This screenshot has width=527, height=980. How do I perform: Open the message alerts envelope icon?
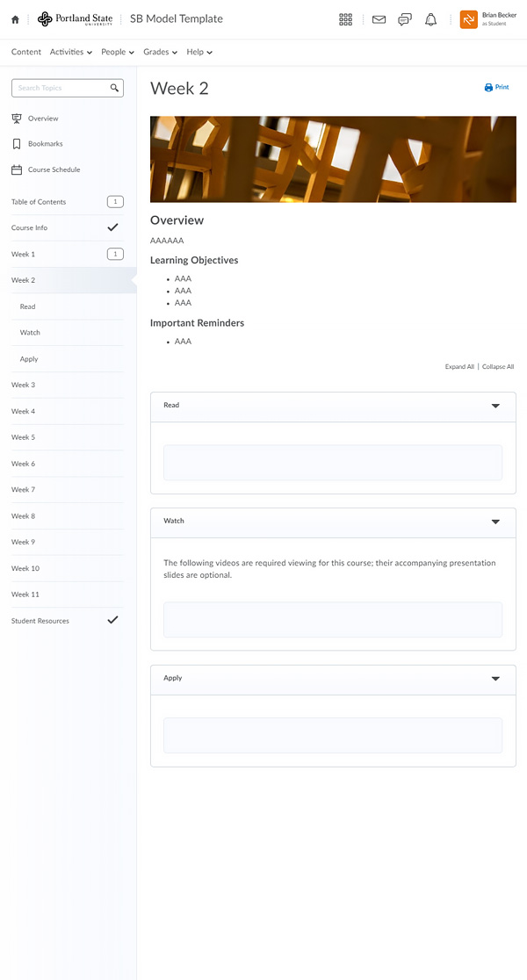click(379, 19)
